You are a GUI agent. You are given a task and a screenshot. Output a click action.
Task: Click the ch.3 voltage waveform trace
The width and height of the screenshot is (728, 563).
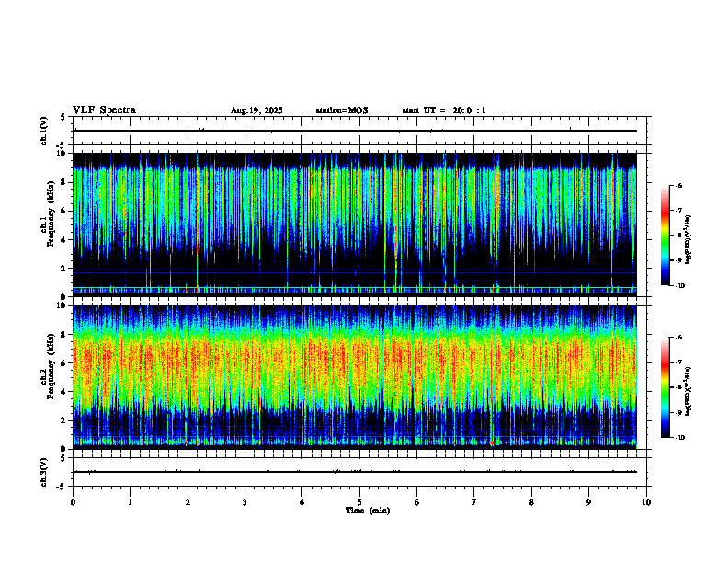tap(355, 472)
